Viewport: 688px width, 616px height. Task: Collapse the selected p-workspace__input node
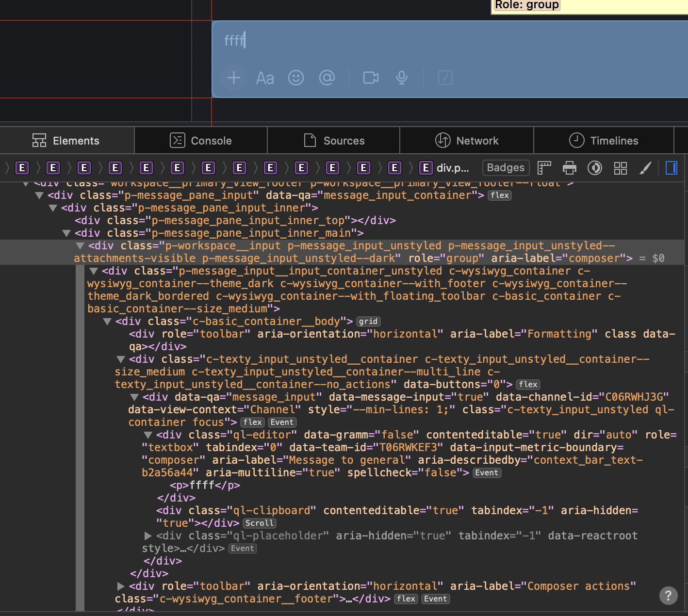(x=80, y=246)
